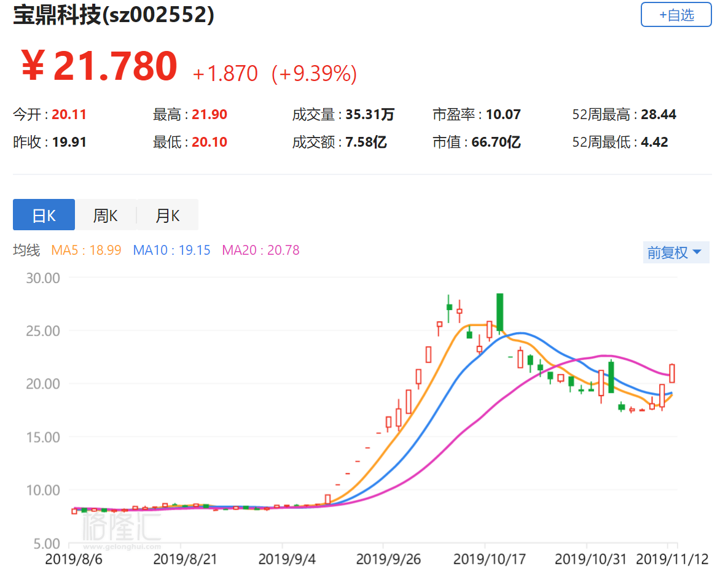
Task: Click the current price ¥21.780
Action: (x=100, y=66)
